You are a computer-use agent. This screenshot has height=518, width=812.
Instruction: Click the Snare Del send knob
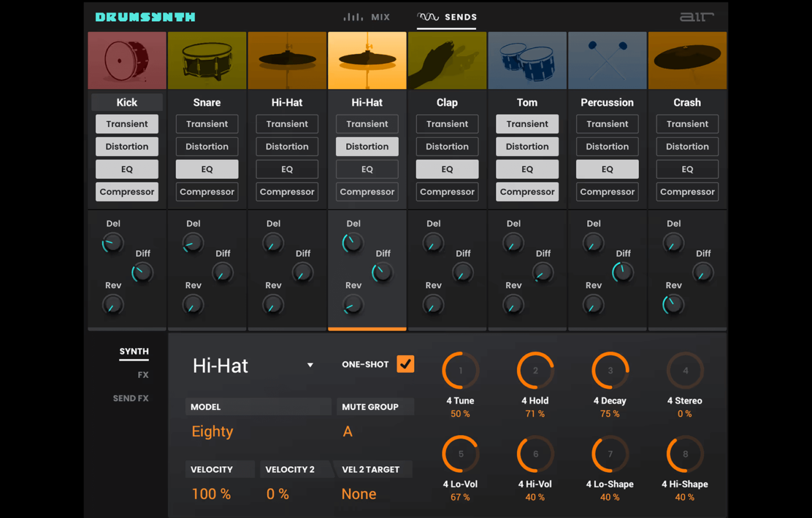pos(193,243)
